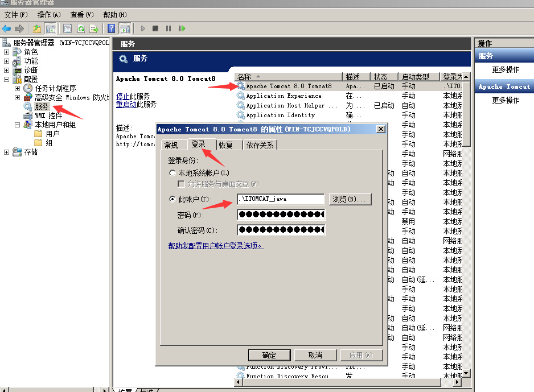Click the Pause Service toolbar icon
This screenshot has height=392, width=534.
tap(169, 28)
